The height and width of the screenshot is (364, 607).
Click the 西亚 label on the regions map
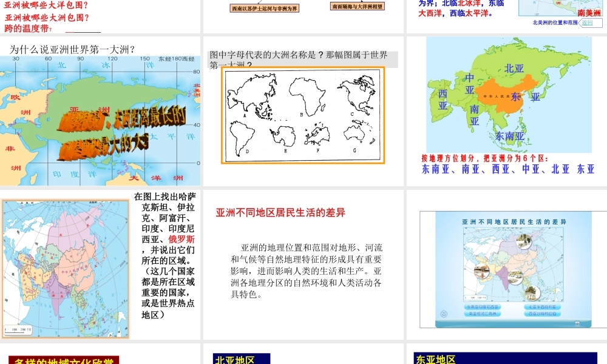point(443,100)
